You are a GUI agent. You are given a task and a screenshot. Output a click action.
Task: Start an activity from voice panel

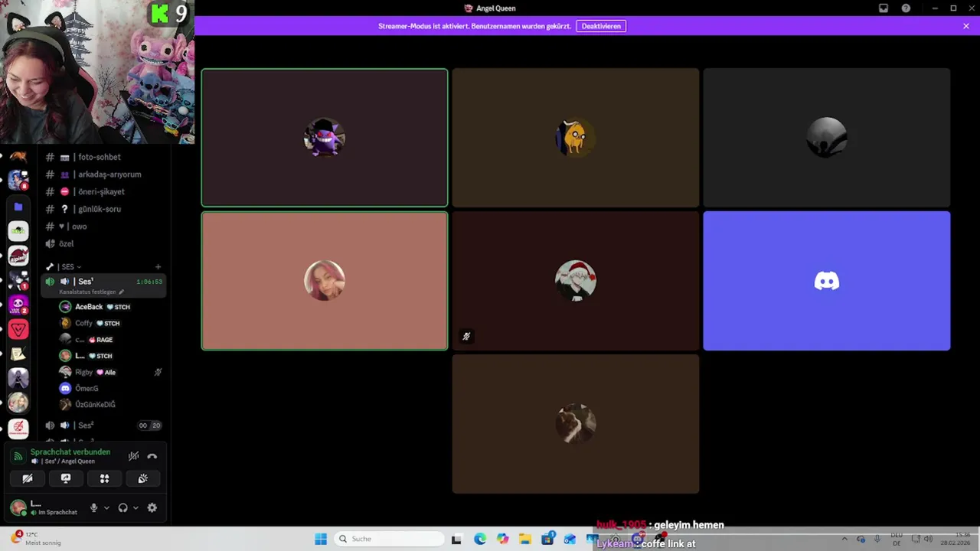(x=104, y=478)
